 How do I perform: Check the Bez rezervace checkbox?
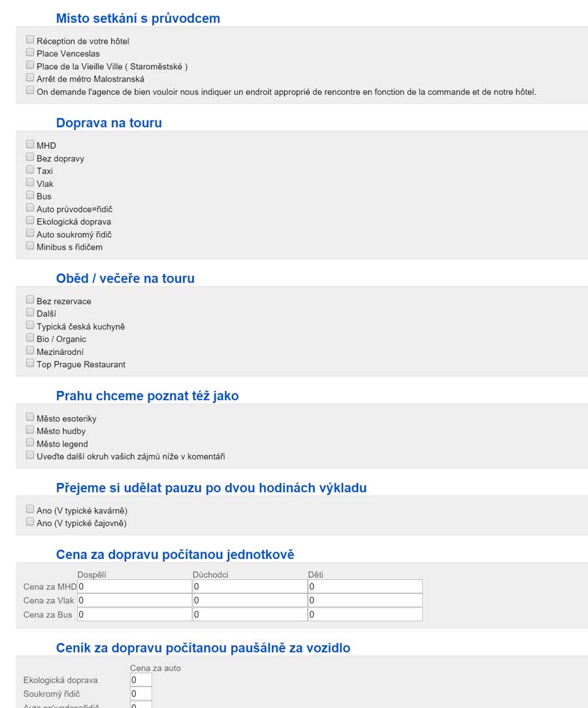pos(30,300)
